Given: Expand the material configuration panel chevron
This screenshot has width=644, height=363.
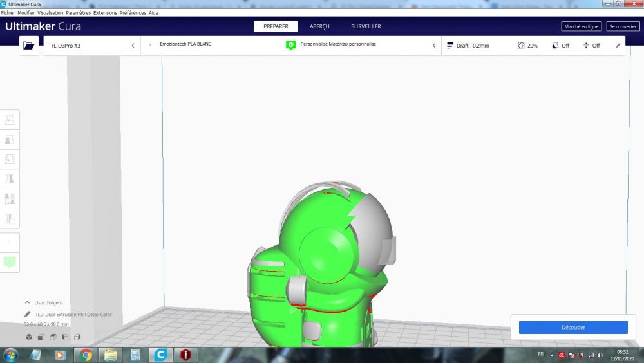Looking at the screenshot, I should (x=433, y=46).
